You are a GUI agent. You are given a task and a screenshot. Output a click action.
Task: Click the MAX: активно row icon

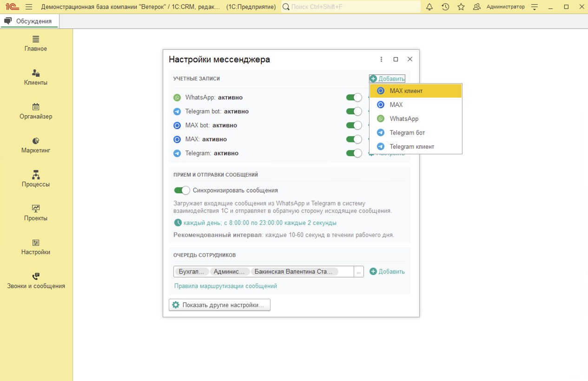[177, 139]
